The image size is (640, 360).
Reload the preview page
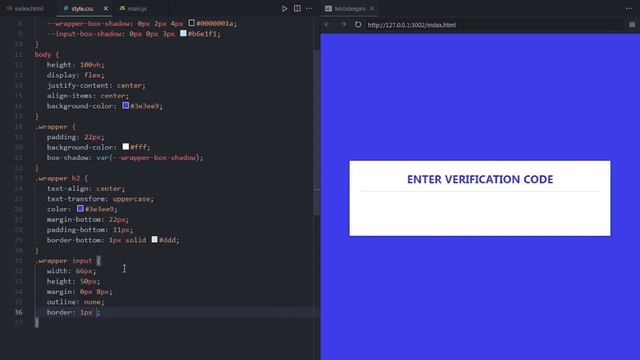click(358, 24)
